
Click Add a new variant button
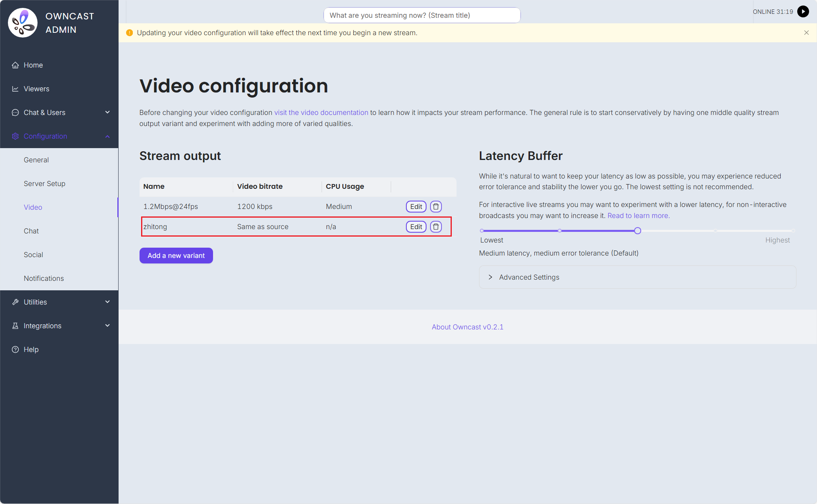tap(176, 256)
